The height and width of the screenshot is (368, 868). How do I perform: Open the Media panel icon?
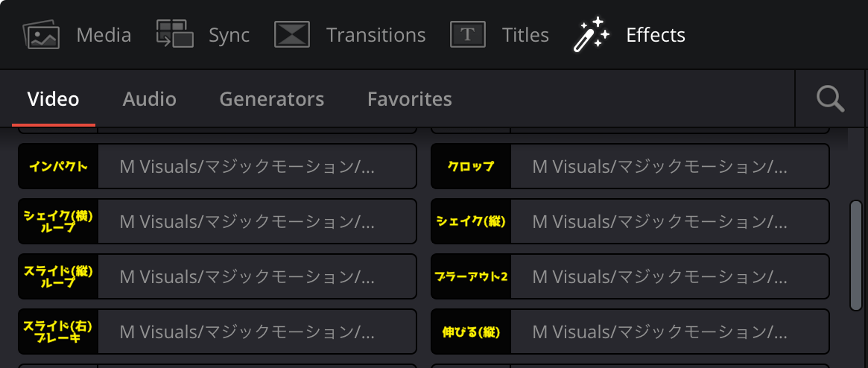tap(41, 35)
